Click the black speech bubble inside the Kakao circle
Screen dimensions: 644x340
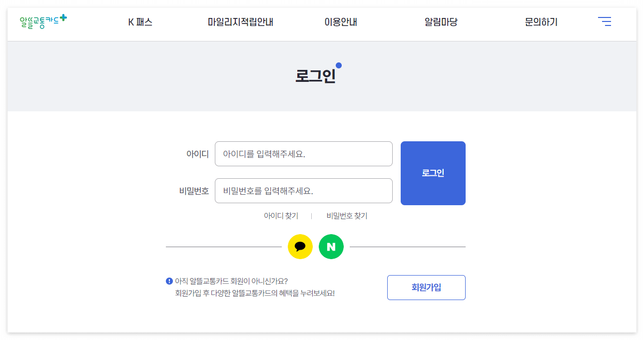coord(300,246)
